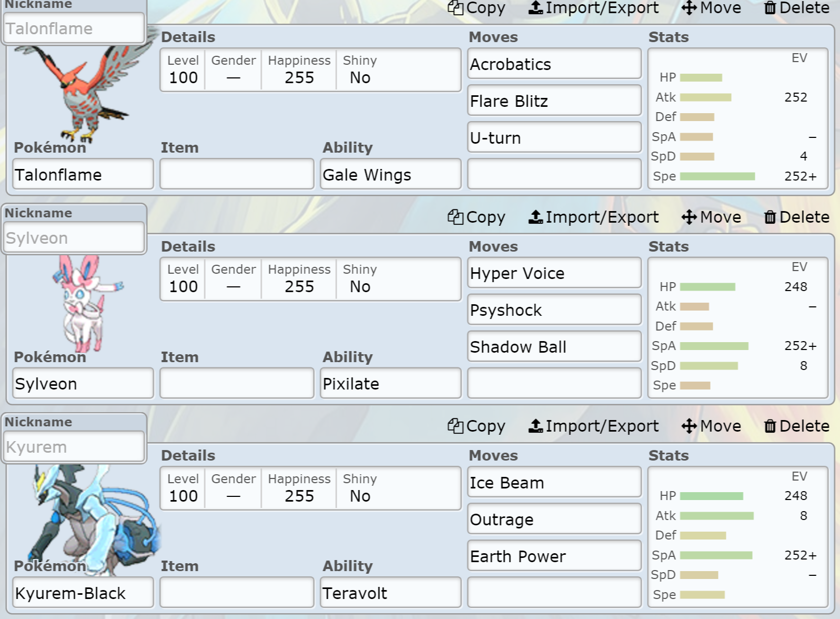Image resolution: width=840 pixels, height=619 pixels.
Task: Click the Sylveon nickname field
Action: [x=74, y=237]
